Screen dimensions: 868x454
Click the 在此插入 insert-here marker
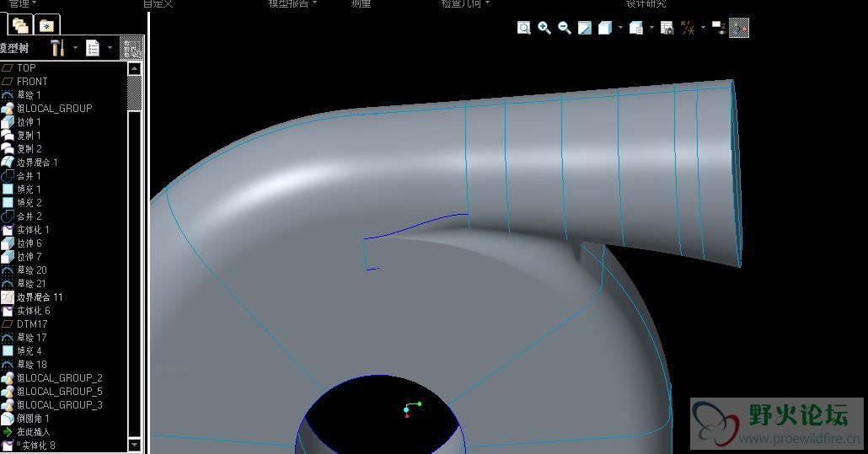pos(25,432)
